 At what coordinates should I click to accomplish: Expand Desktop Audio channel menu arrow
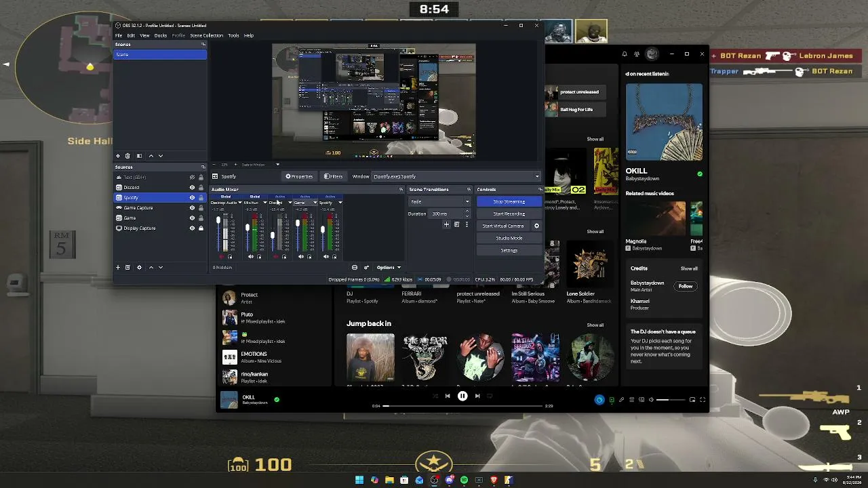[239, 203]
